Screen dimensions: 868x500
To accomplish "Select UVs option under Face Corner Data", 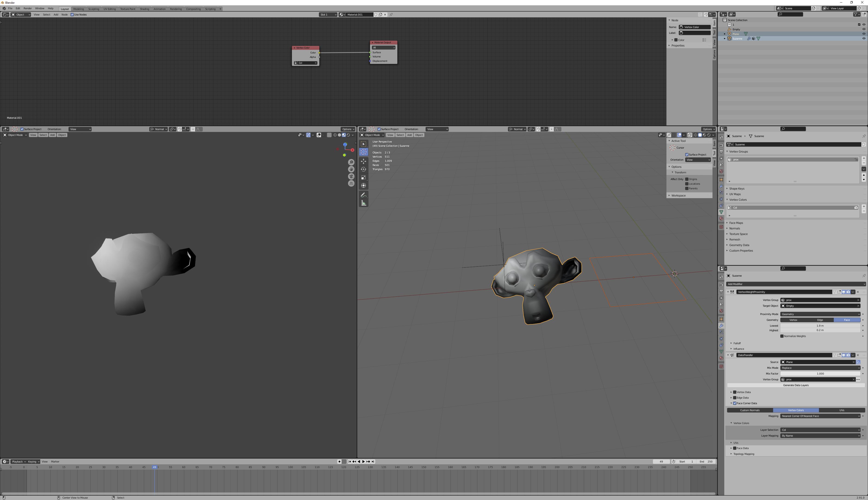I will (x=842, y=410).
